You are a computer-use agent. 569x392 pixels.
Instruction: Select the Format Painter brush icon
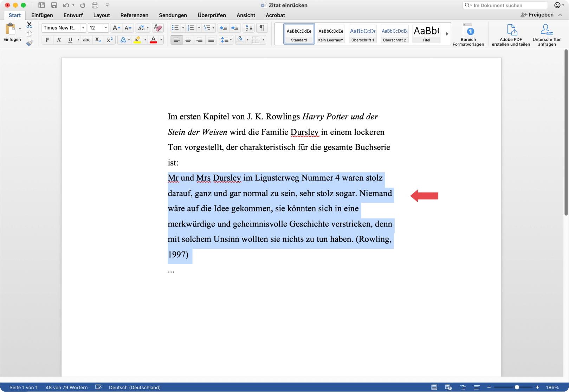tap(29, 43)
